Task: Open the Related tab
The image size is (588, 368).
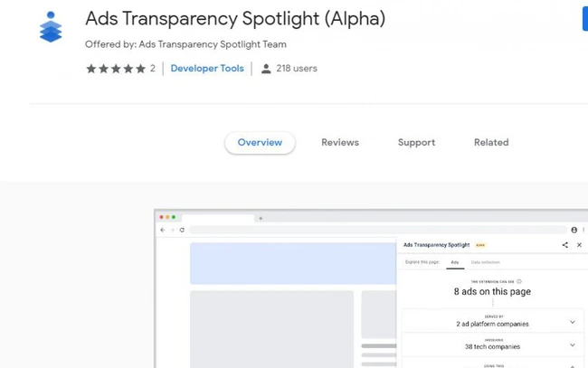Action: (491, 143)
